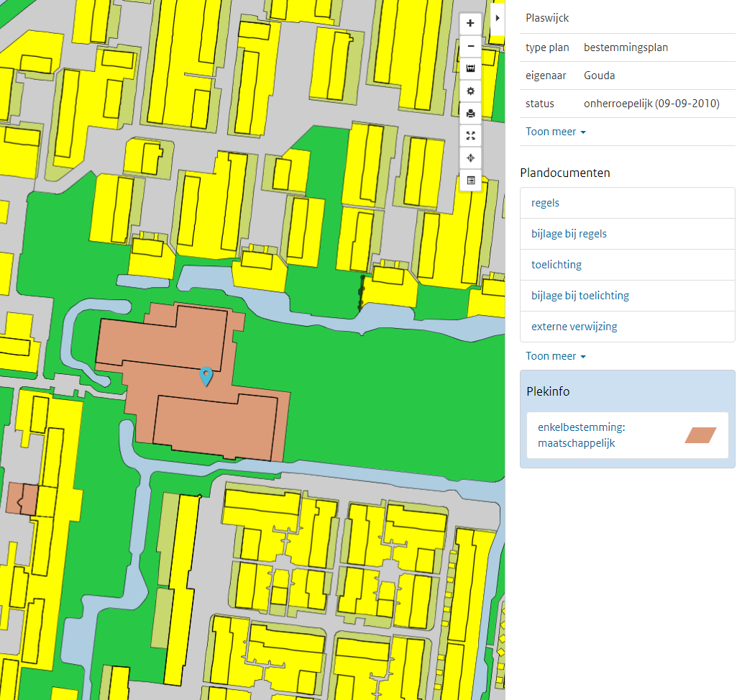Print the map view

click(x=470, y=113)
